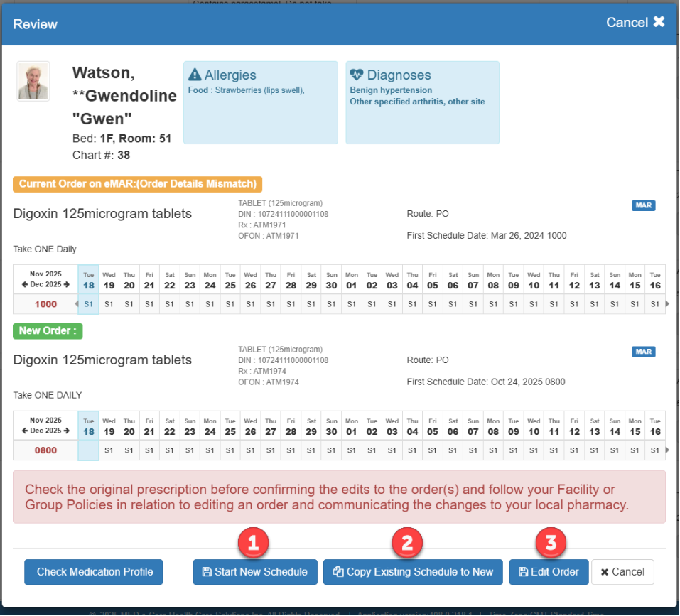Click the Take ONE DAILY directions in New Order
Screen dimensions: 680x616
pyautogui.click(x=48, y=395)
